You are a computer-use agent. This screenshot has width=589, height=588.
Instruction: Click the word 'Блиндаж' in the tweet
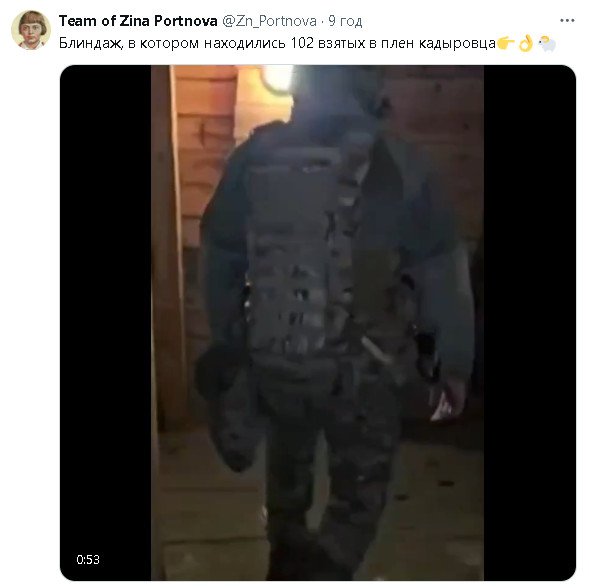point(91,44)
